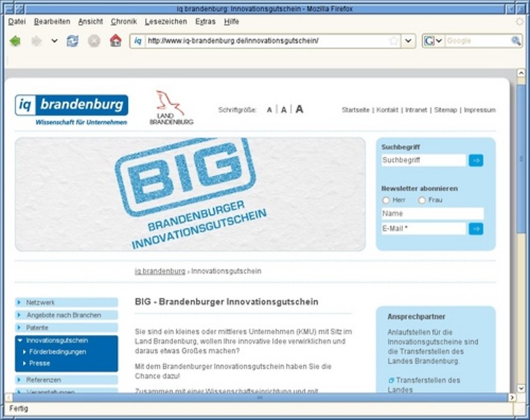This screenshot has width=530, height=420.
Task: Open the Bearbeiten menu
Action: pos(52,22)
